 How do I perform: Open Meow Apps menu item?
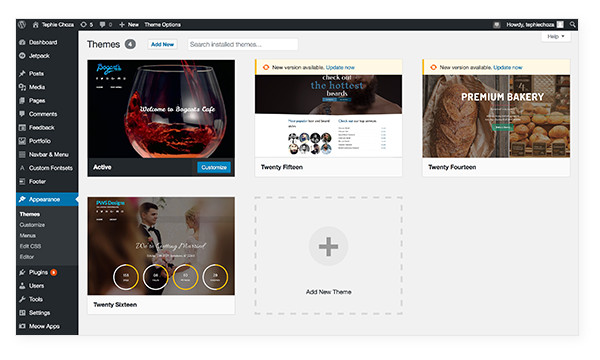(x=44, y=326)
